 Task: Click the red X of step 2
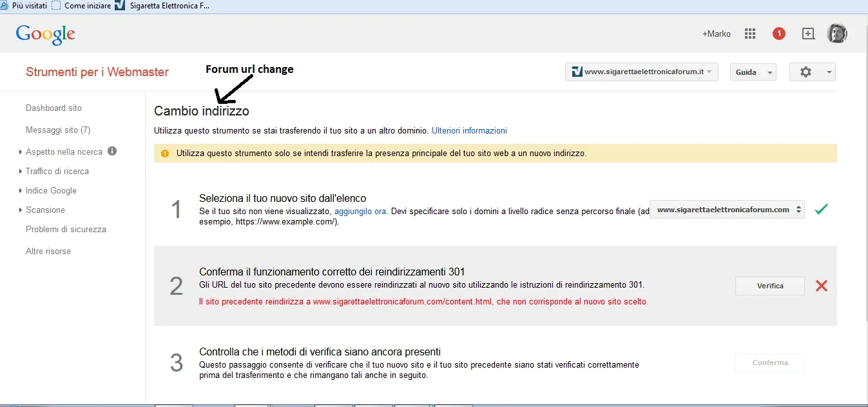click(821, 286)
